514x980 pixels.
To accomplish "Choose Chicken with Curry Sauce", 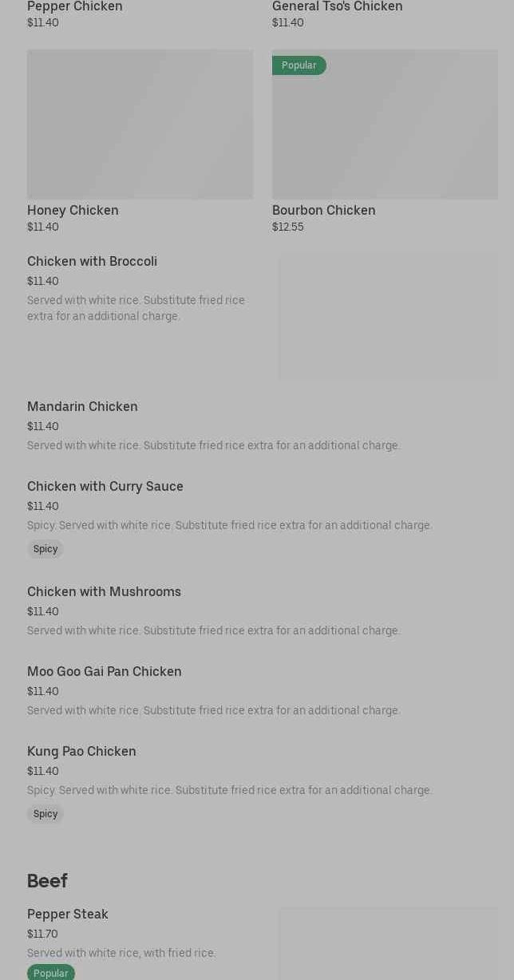I will click(x=105, y=487).
